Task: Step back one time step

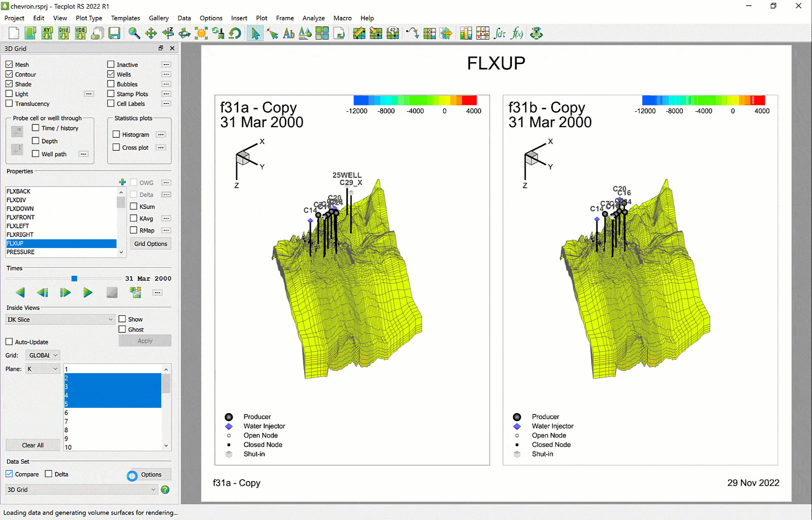Action: coord(42,292)
